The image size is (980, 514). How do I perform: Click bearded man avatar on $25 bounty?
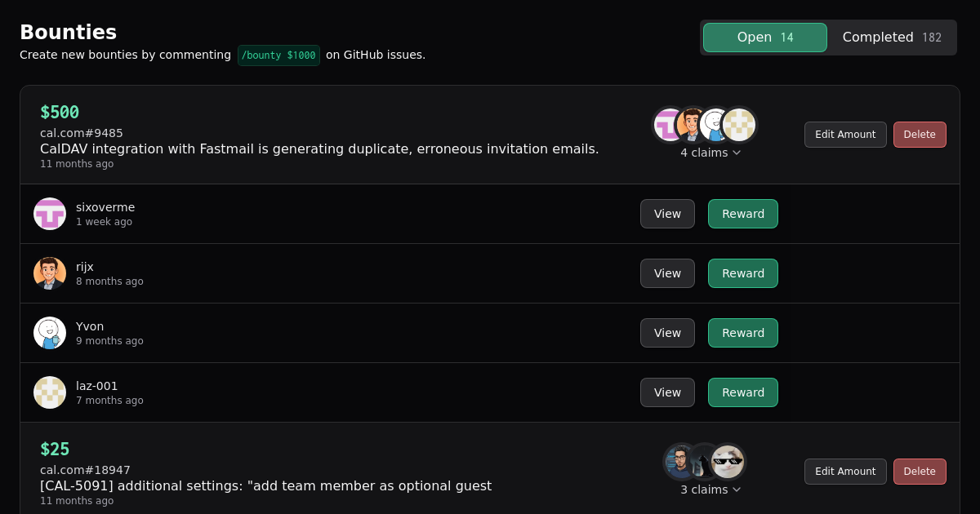(x=678, y=462)
